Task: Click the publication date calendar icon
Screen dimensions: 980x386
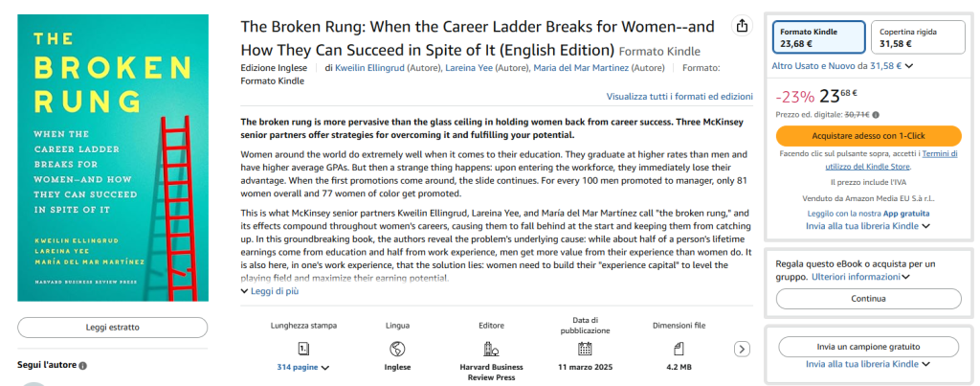Action: [x=586, y=348]
